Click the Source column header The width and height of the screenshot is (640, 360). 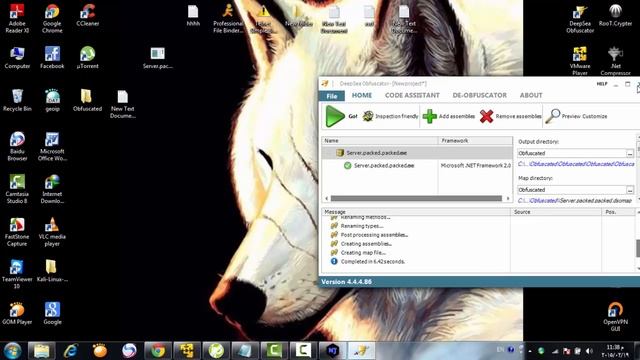556,212
